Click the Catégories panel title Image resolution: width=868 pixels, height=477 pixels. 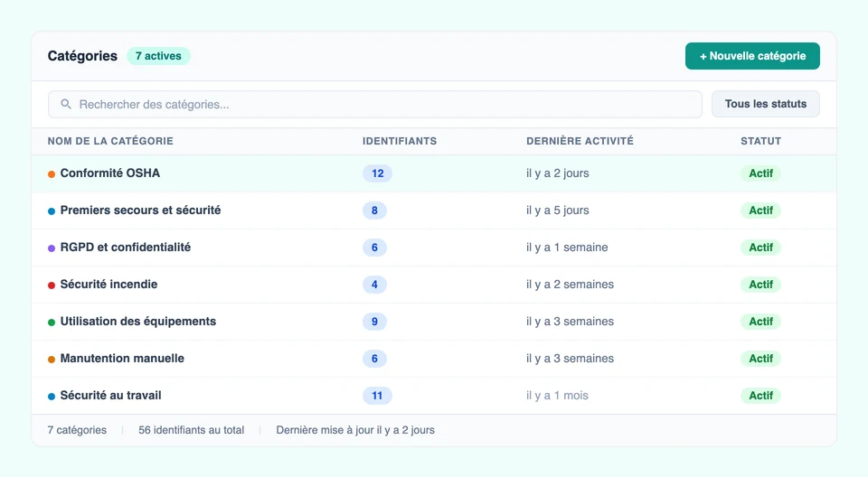(82, 56)
